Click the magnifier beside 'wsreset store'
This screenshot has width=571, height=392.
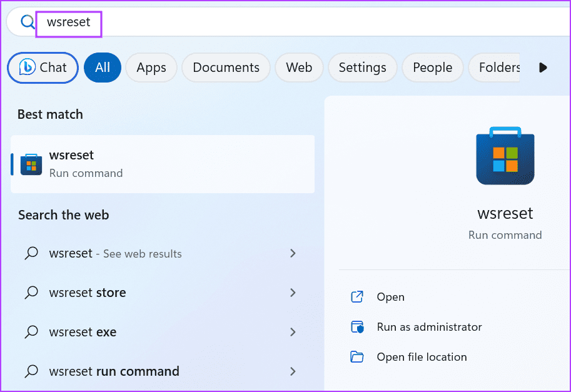coord(31,292)
